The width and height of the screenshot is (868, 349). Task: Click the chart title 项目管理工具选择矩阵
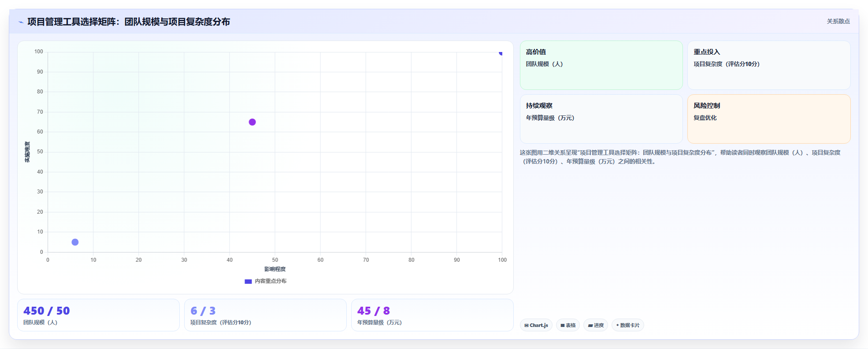tap(129, 22)
